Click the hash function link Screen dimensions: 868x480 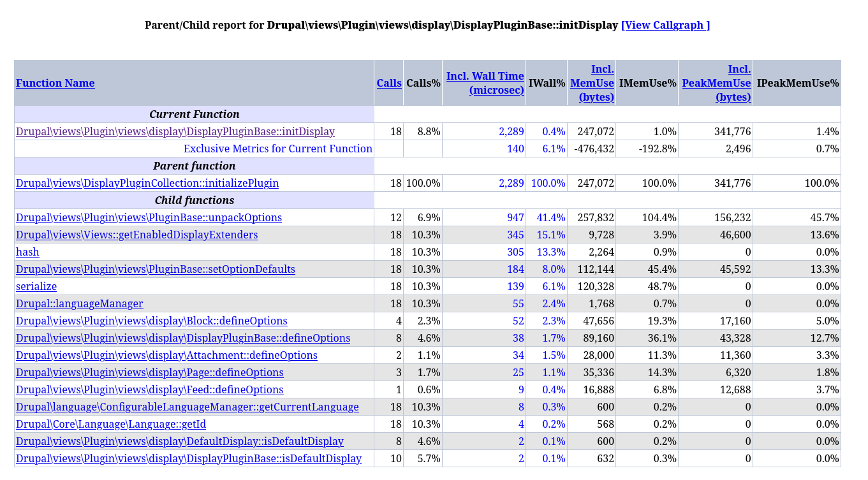pos(27,252)
